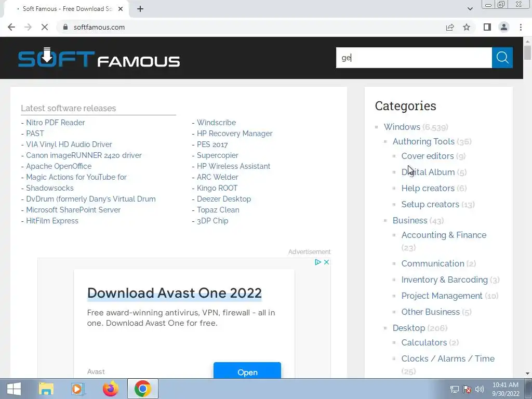Click the blue search magnifier button
This screenshot has width=532, height=399.
pyautogui.click(x=502, y=58)
